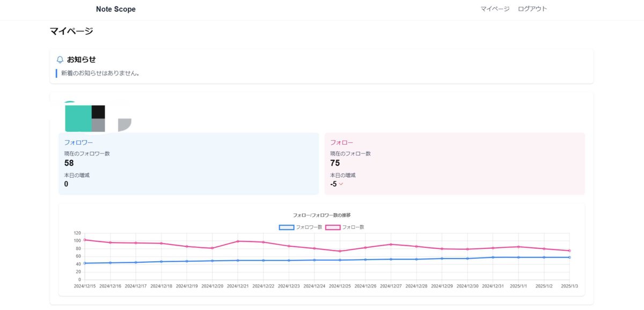Screen dimensions: 644x310
Task: Click the フォロー数 legend text label
Action: click(353, 227)
